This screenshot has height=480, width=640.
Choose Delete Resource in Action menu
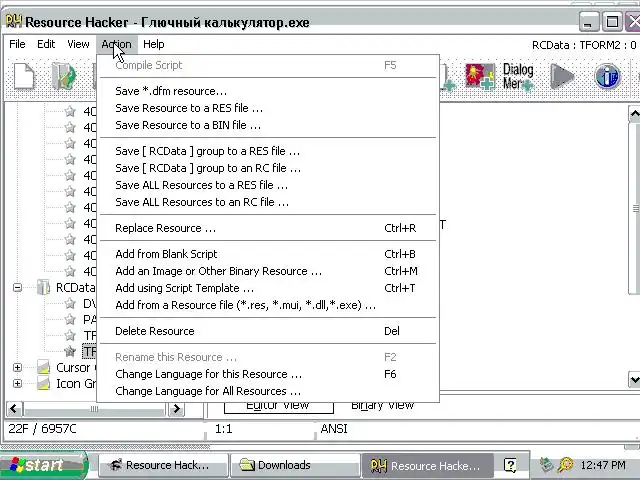point(269,331)
